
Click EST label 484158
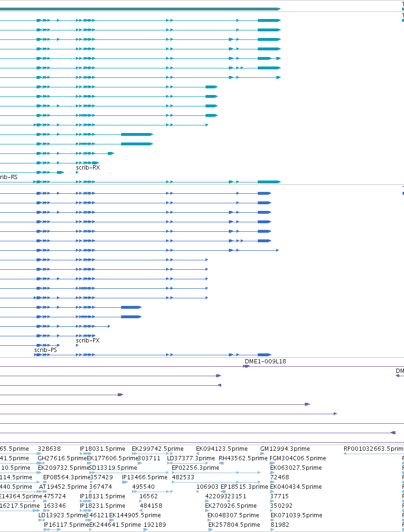coord(151,506)
